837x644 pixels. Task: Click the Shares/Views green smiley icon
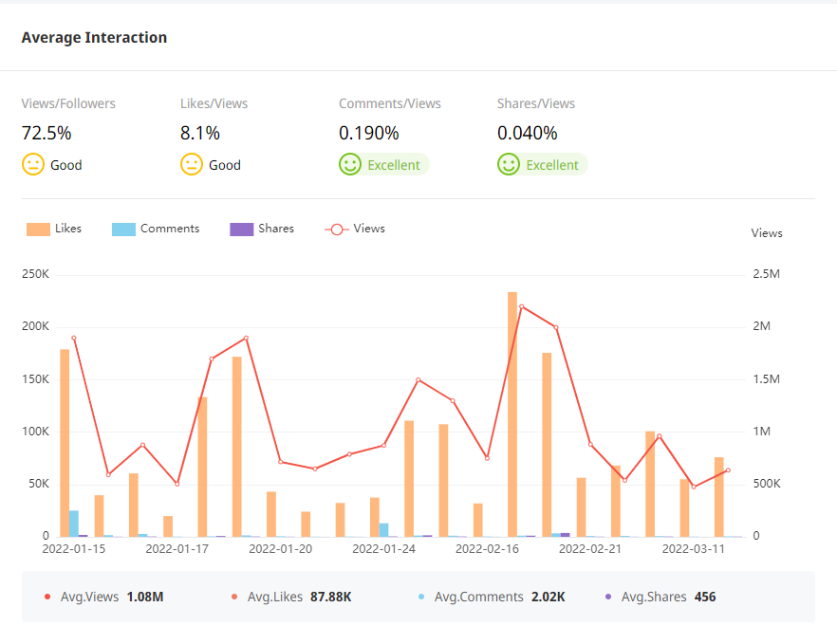point(509,164)
